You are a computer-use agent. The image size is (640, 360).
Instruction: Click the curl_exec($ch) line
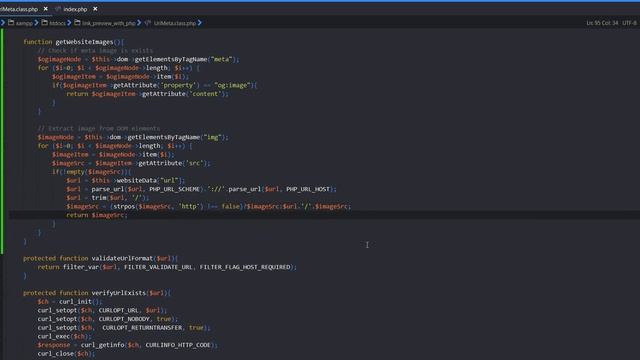click(64, 336)
